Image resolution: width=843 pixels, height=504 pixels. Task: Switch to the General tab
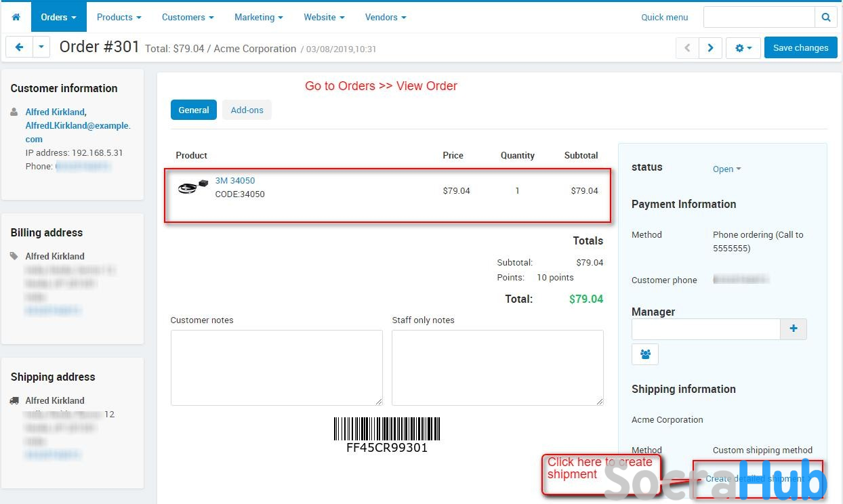click(x=194, y=110)
